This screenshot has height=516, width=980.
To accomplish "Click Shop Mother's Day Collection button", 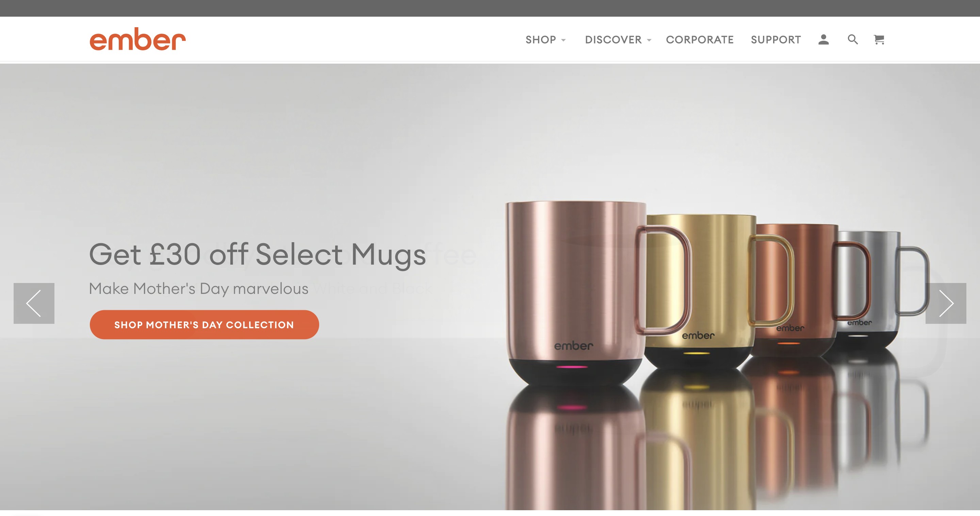I will pyautogui.click(x=204, y=324).
